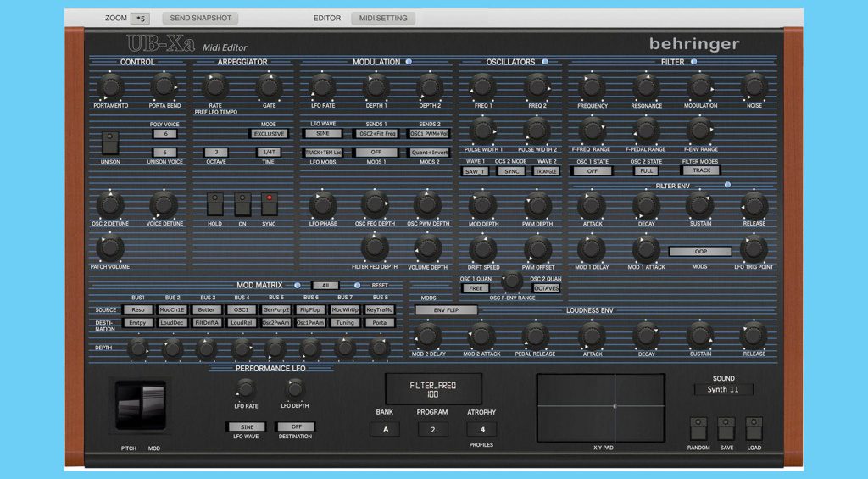The width and height of the screenshot is (868, 479).
Task: Open the arpeggiator MODE selector showing EXCLUSIVE
Action: (269, 134)
